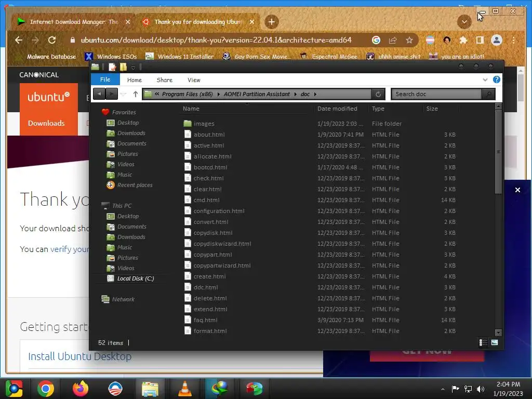Open Chrome profile avatar
532x399 pixels.
[x=497, y=40]
